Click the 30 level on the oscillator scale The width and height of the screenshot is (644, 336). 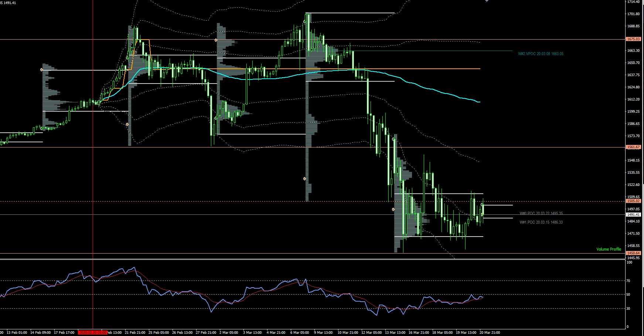point(628,308)
